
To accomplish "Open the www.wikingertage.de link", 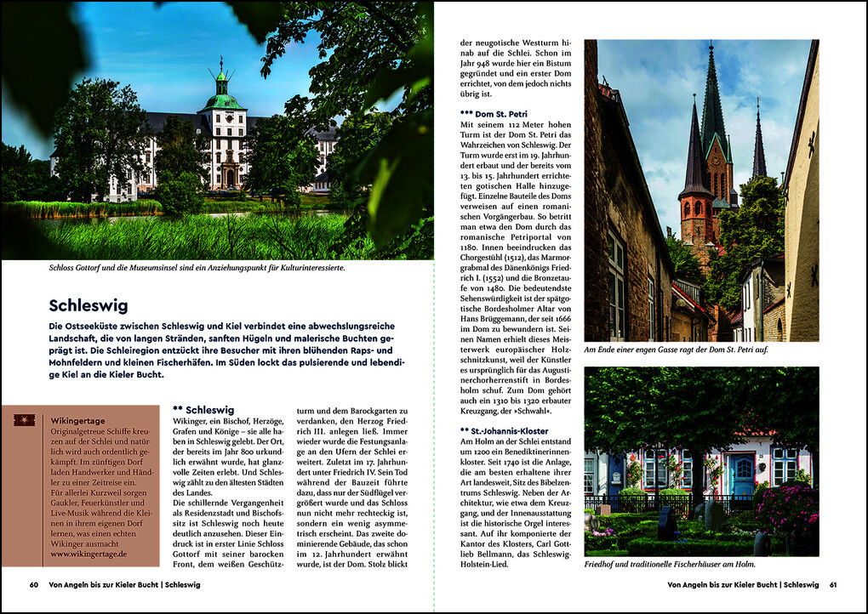I will [89, 554].
